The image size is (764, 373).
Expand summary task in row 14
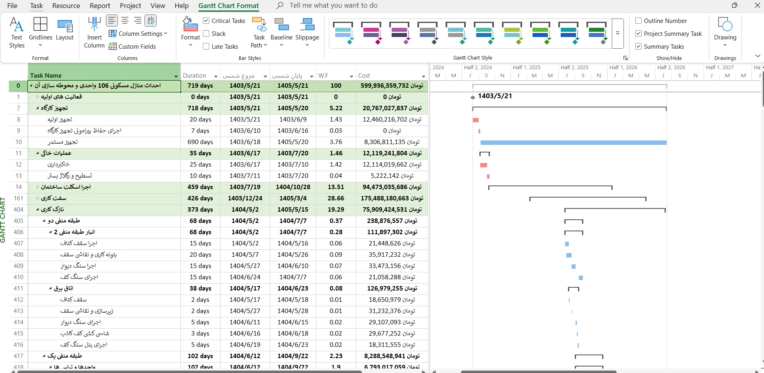click(38, 187)
